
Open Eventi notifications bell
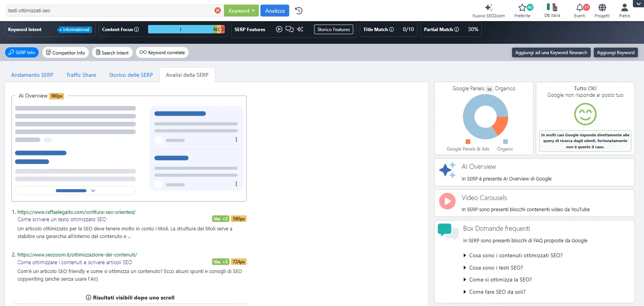pyautogui.click(x=580, y=8)
